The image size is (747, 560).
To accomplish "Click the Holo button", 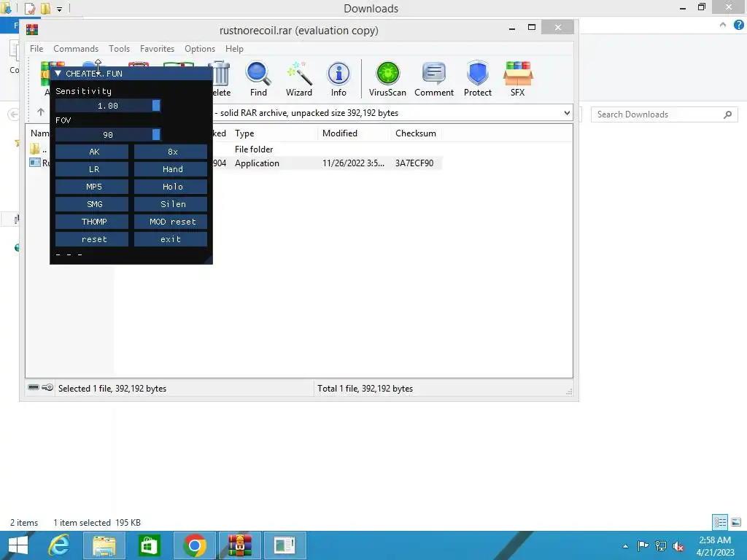I will tap(171, 187).
